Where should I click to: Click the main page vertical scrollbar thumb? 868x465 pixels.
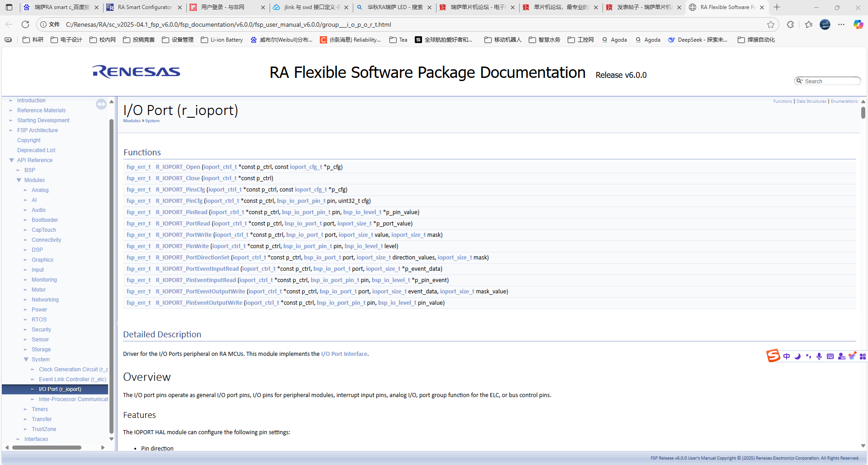point(863,112)
